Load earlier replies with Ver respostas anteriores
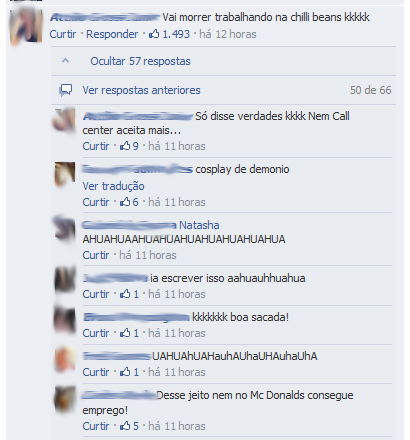Viewport: 410px width, 440px height. [x=141, y=90]
